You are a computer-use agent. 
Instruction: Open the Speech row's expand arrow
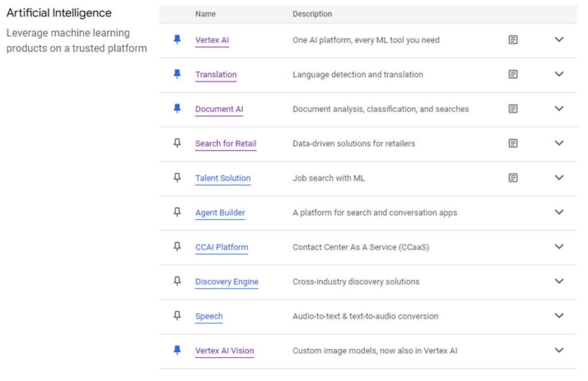(x=559, y=316)
